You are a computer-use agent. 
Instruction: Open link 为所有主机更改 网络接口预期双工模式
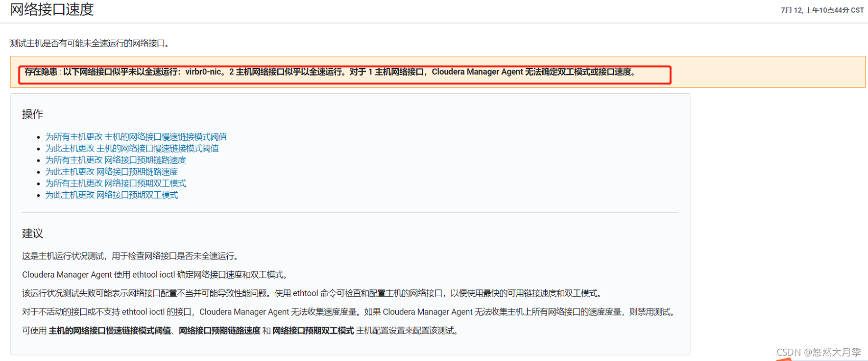116,183
